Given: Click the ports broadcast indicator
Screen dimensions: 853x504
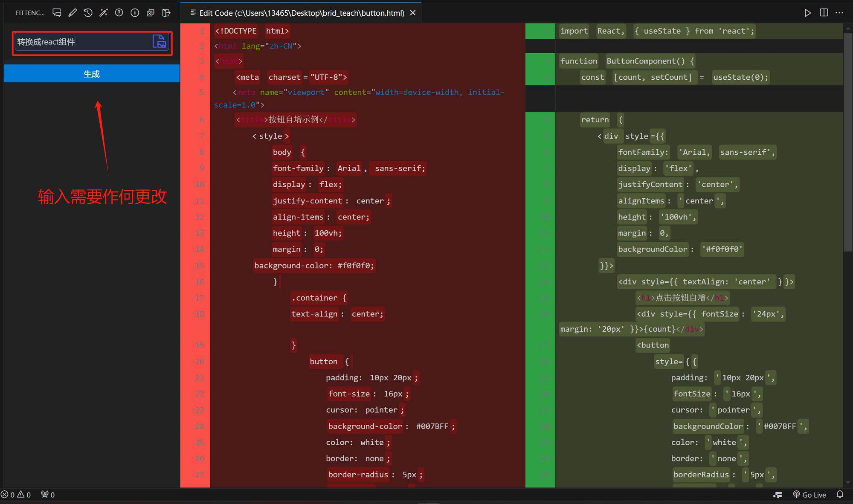Looking at the screenshot, I should 48,495.
